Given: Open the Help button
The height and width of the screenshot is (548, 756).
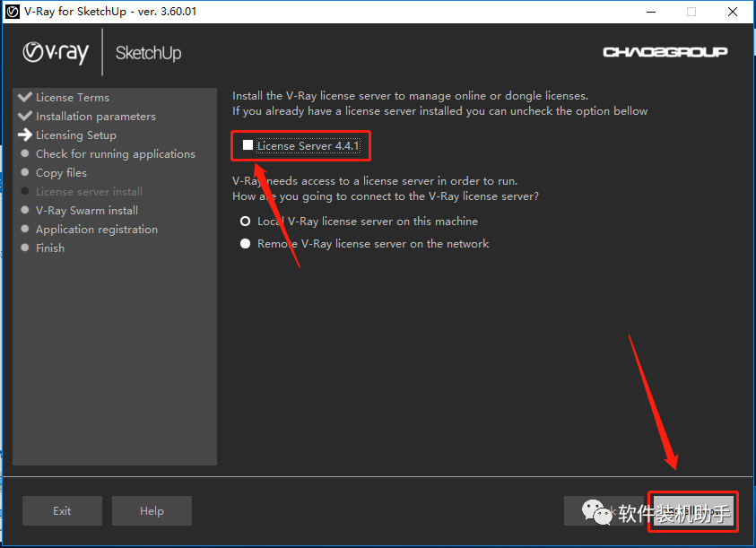Looking at the screenshot, I should coord(152,511).
